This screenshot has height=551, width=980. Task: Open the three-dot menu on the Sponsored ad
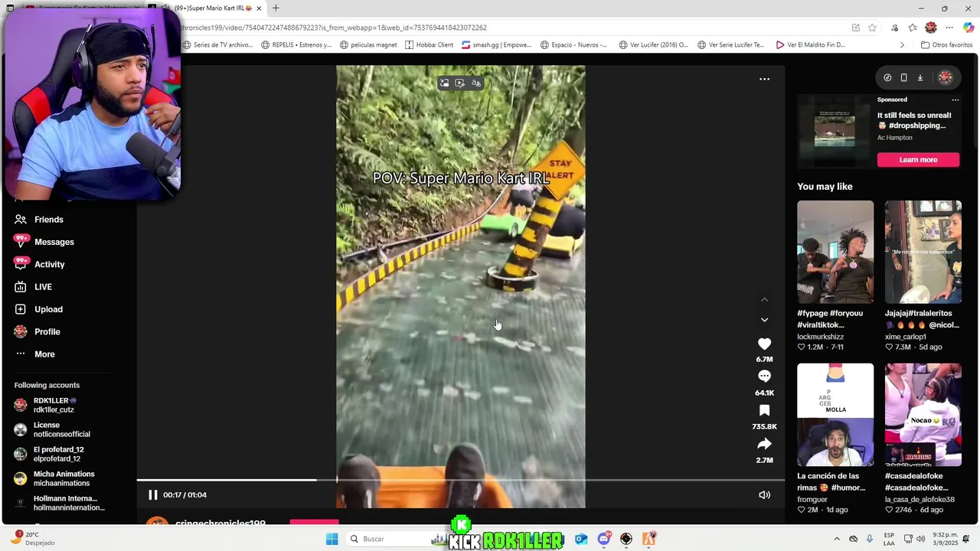[955, 99]
